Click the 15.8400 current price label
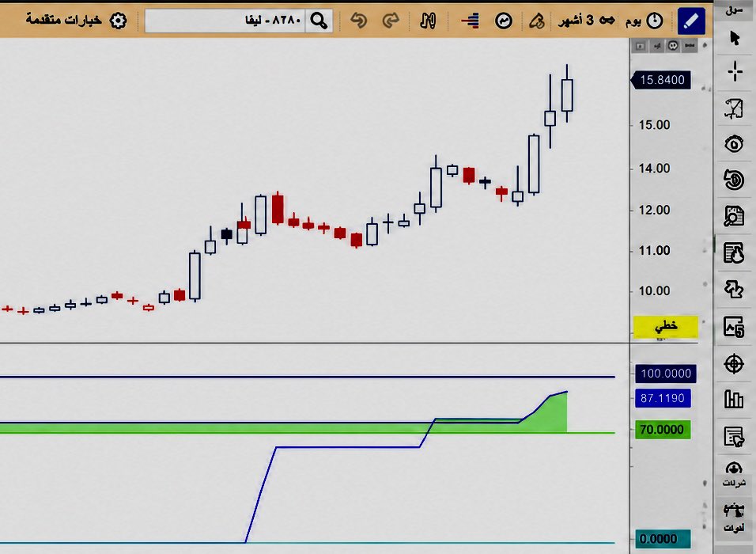This screenshot has width=756, height=554. click(x=661, y=80)
